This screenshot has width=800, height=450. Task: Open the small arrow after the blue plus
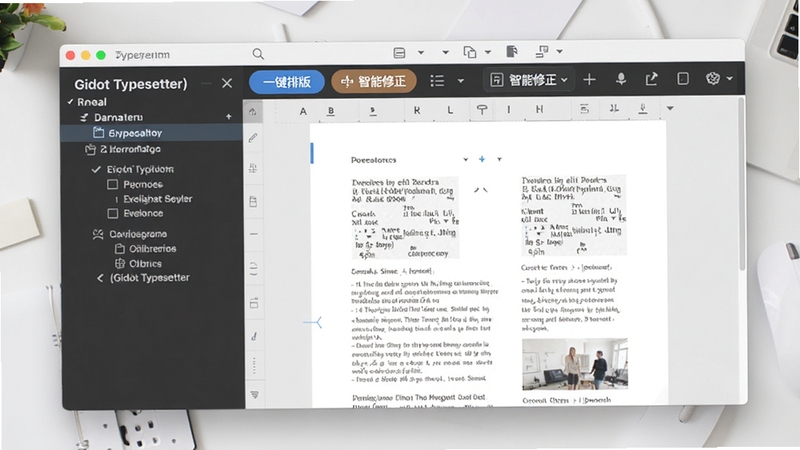point(499,159)
